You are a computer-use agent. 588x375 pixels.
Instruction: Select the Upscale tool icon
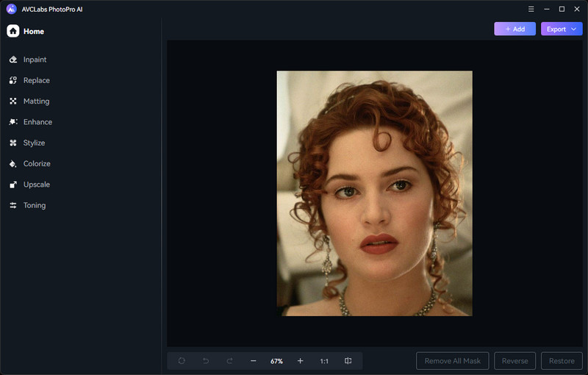tap(13, 185)
